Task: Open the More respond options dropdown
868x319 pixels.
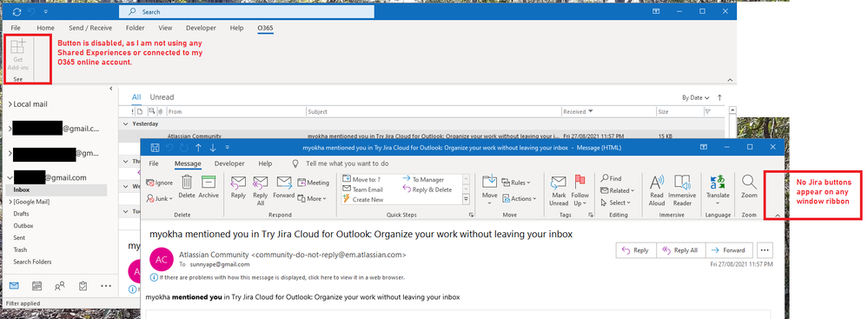Action: click(x=312, y=198)
